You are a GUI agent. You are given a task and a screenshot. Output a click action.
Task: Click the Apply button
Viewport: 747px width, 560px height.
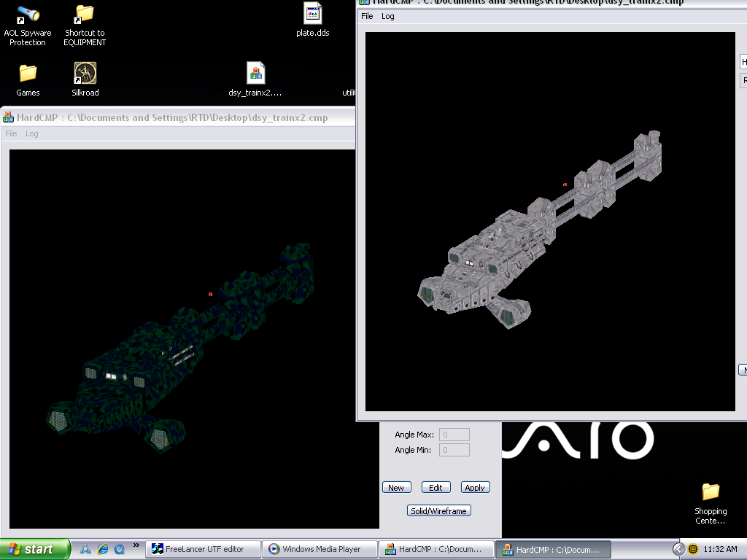click(475, 488)
